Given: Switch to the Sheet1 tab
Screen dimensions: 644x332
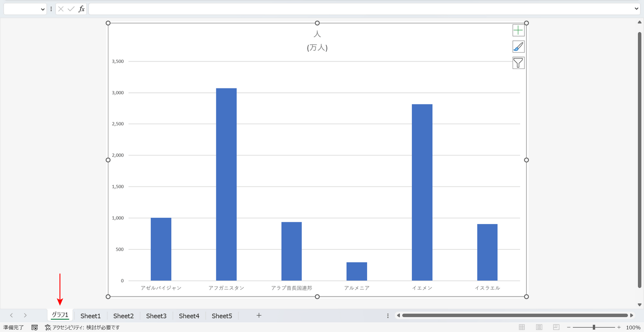Looking at the screenshot, I should point(91,316).
